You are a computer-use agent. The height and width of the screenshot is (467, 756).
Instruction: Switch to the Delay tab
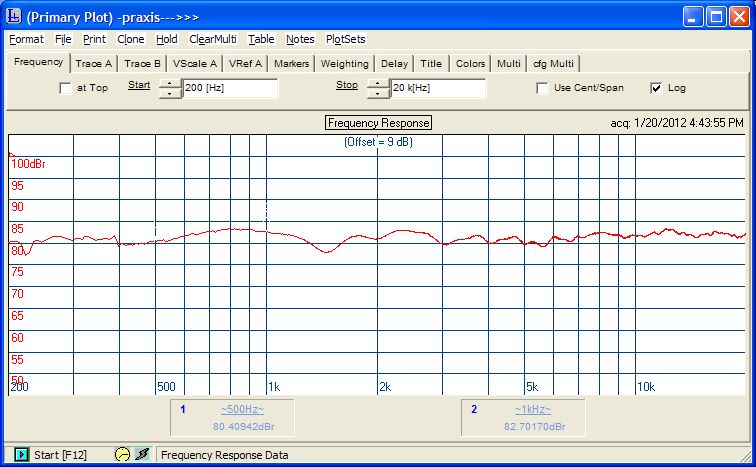click(x=394, y=64)
